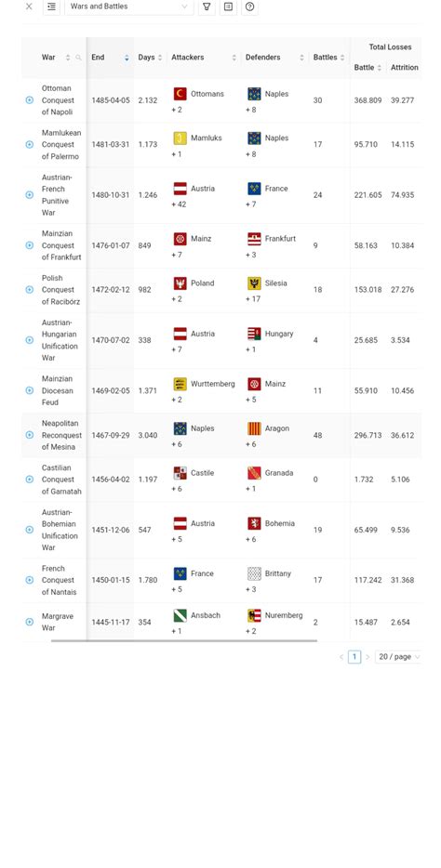The width and height of the screenshot is (441, 868).
Task: Sort the table by Days column
Action: 150,58
